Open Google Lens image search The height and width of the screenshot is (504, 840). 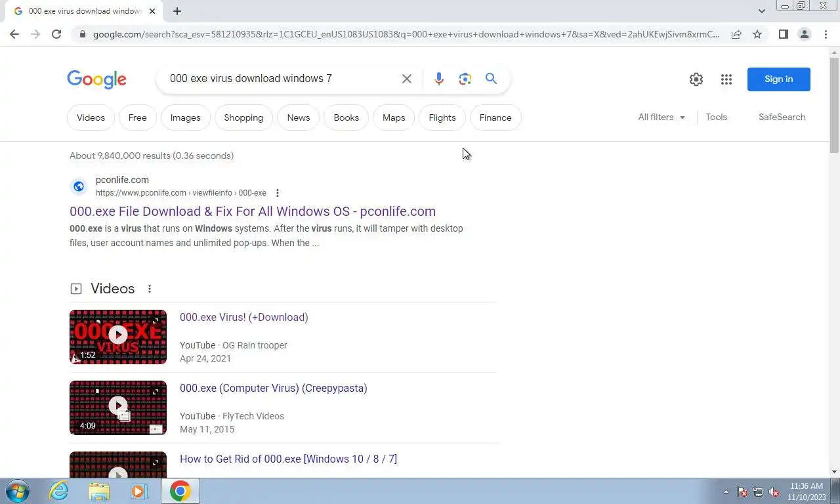coord(465,79)
